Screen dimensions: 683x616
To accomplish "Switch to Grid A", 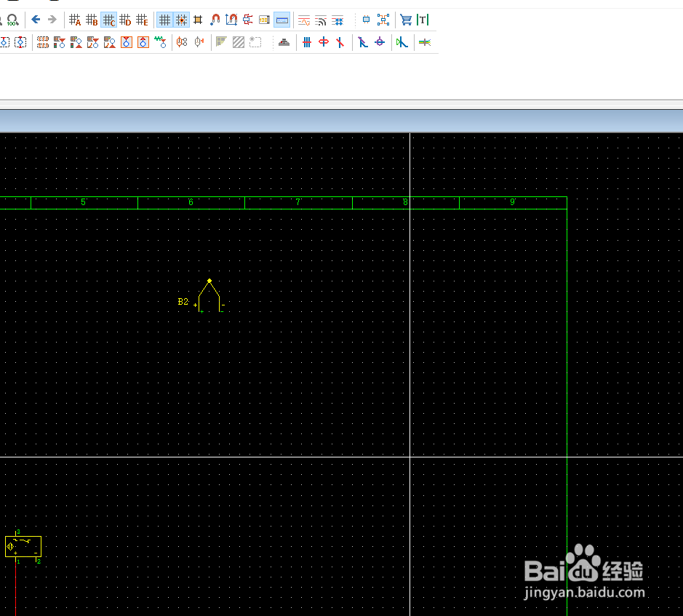I will click(x=75, y=20).
